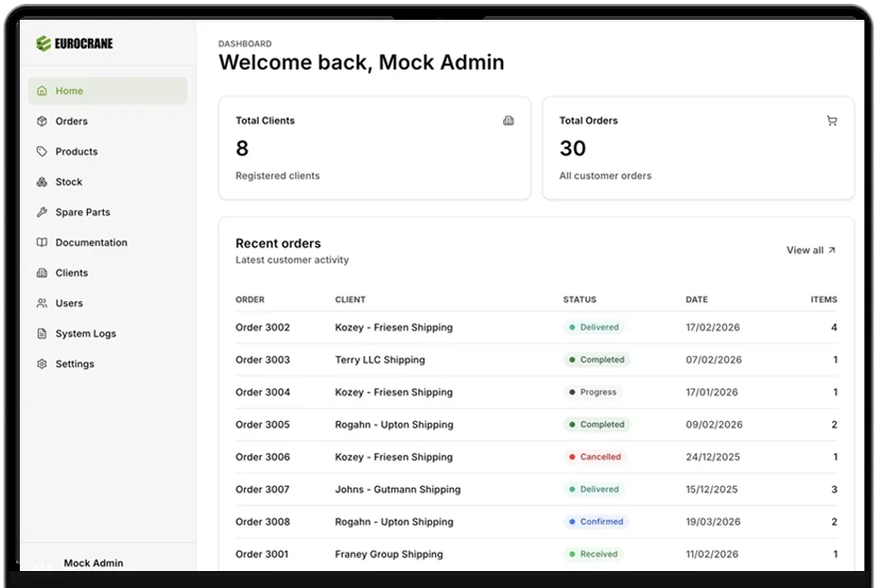Click the Spare Parts wrench icon
881x588 pixels.
[x=42, y=212]
